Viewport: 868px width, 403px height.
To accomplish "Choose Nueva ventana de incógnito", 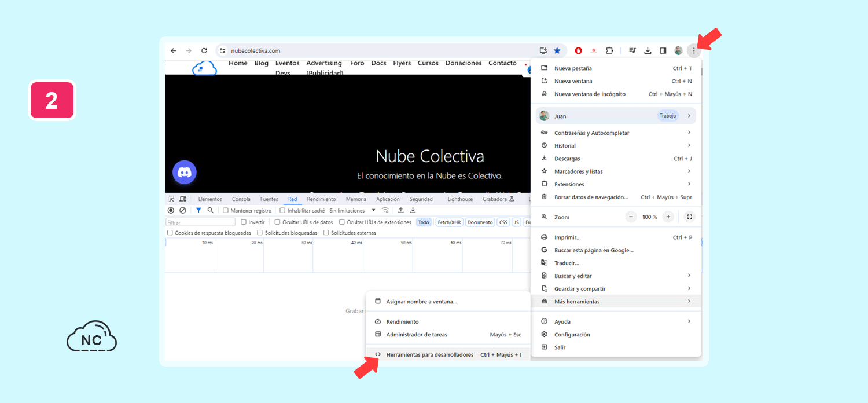I will coord(616,94).
